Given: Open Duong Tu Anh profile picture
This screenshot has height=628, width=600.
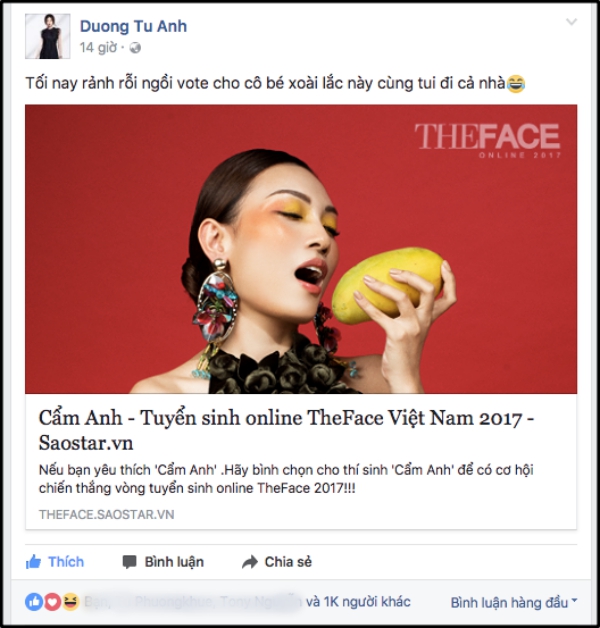Looking at the screenshot, I should 48,36.
